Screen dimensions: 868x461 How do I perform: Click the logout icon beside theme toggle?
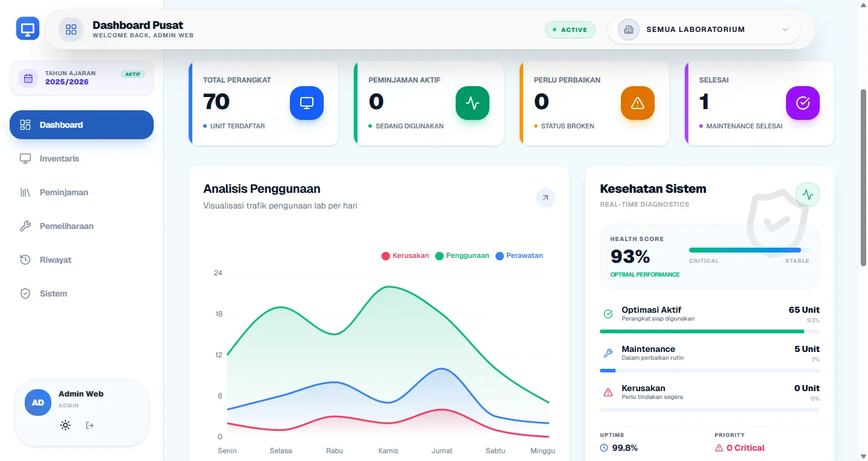point(90,425)
